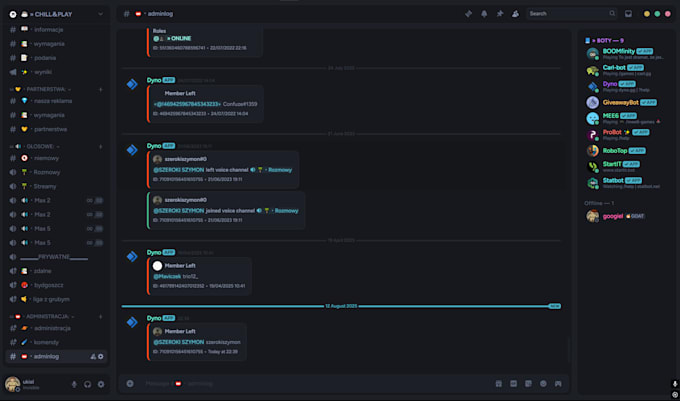Join the first Max 5 voice channel
Screen dimensions: 680x401
pos(56,228)
